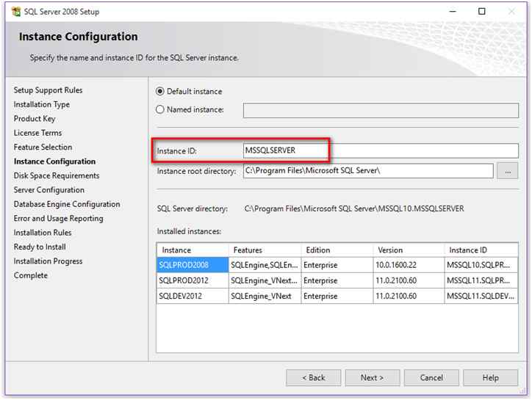The width and height of the screenshot is (532, 400).
Task: Open the Installation Progress step
Action: tap(48, 261)
